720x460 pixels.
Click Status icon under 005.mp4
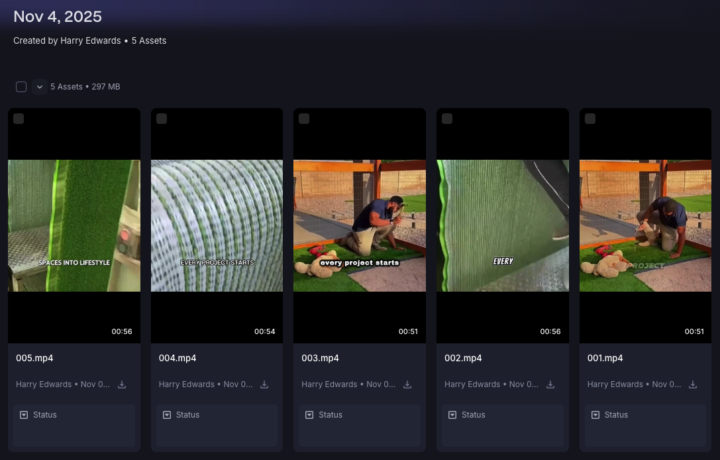click(24, 415)
